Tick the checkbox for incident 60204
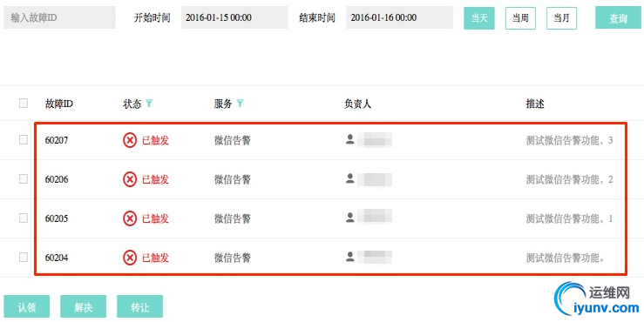This screenshot has width=644, height=322. pos(24,258)
